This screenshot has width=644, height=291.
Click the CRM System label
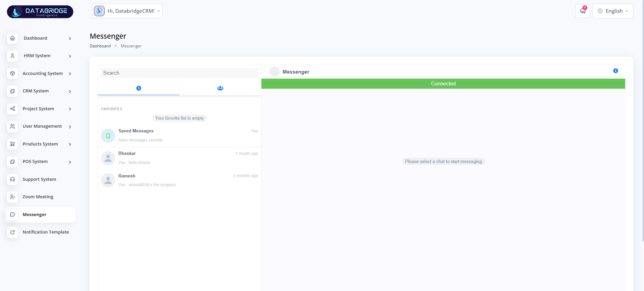coord(36,91)
